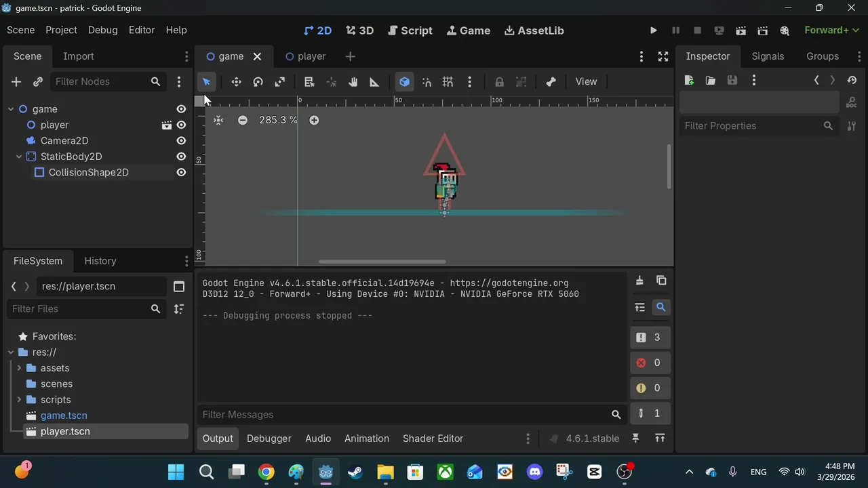
Task: Switch to Script workspace
Action: pyautogui.click(x=410, y=30)
